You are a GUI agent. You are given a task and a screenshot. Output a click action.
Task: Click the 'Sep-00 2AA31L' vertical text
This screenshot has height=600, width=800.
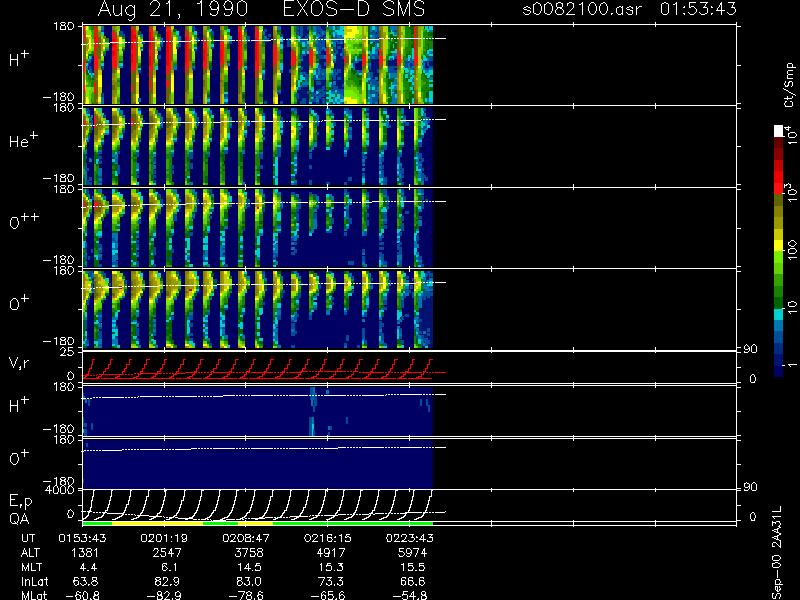point(777,553)
